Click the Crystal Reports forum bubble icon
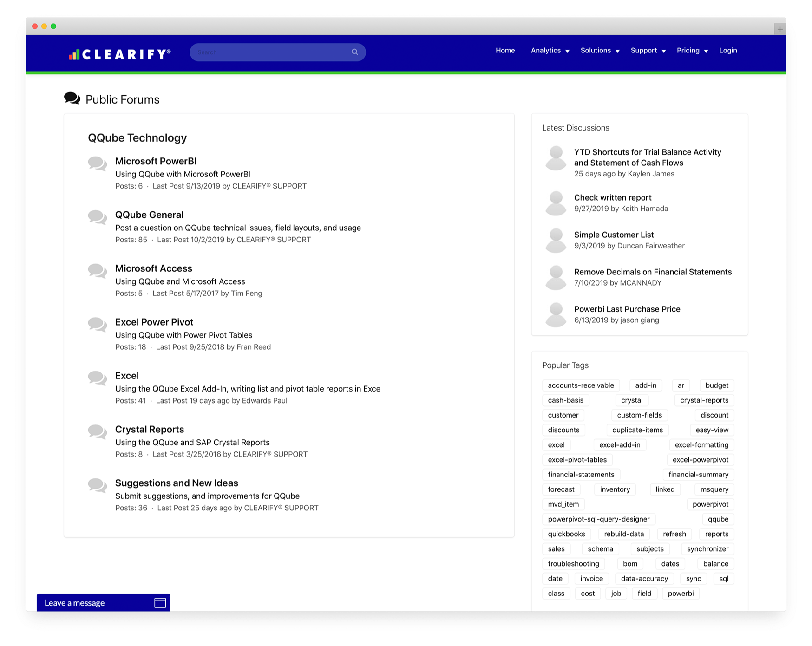The width and height of the screenshot is (812, 646). (x=98, y=431)
